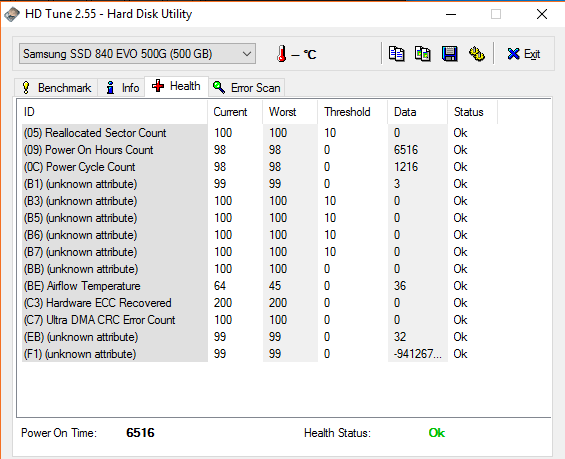
Task: Click the Status column header
Action: tap(472, 112)
